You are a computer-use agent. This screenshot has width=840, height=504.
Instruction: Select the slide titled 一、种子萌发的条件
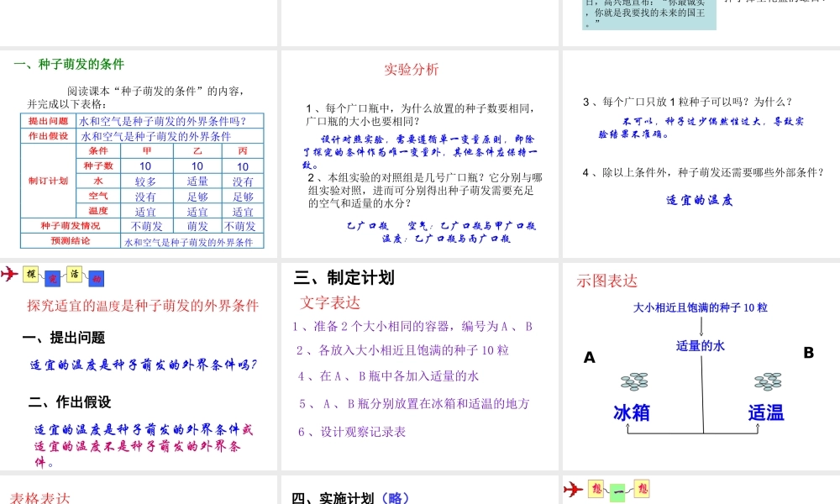coord(139,154)
